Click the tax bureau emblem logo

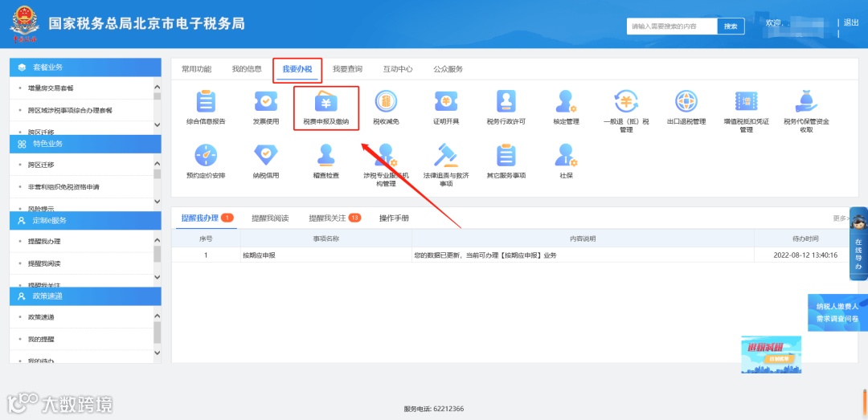(x=24, y=24)
